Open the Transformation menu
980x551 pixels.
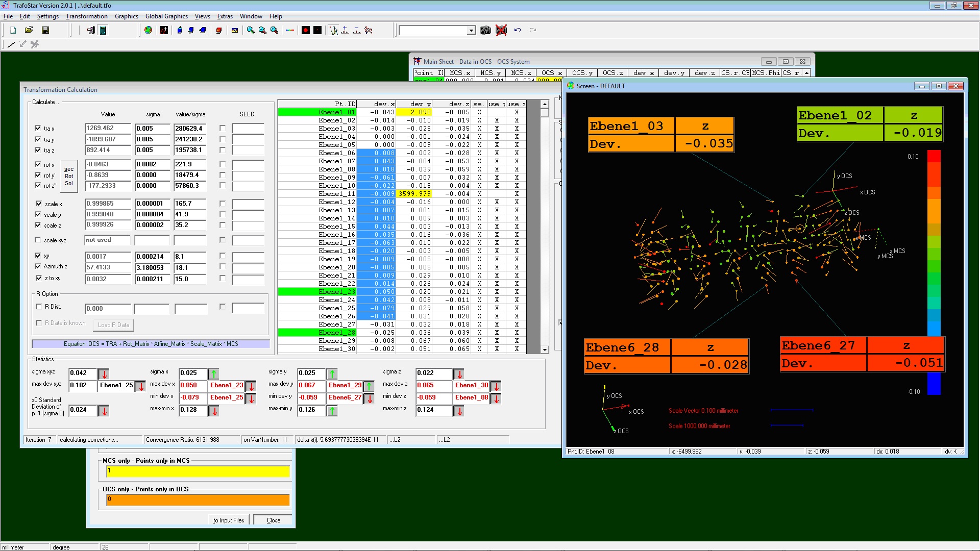pos(86,16)
